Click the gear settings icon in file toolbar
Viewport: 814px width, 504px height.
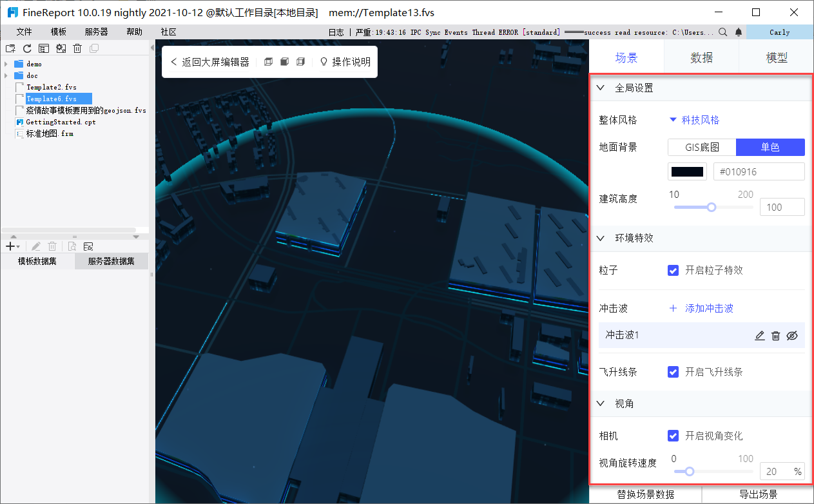[x=61, y=48]
